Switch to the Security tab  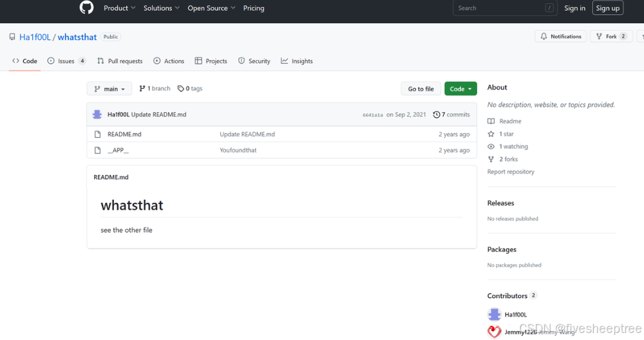(x=254, y=61)
